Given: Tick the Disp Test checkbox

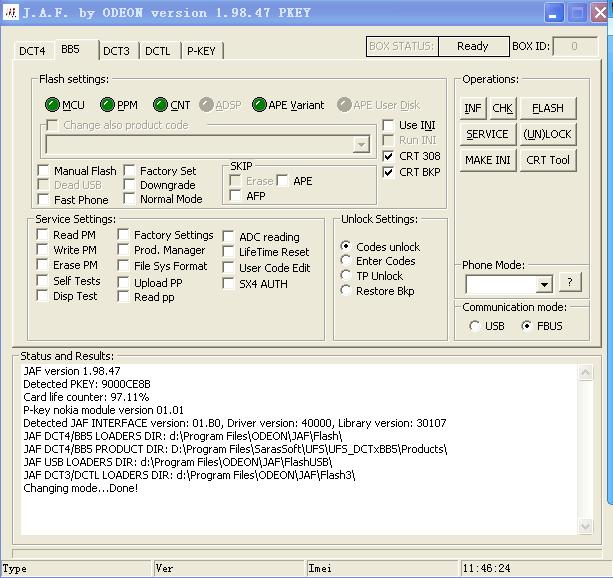Looking at the screenshot, I should pyautogui.click(x=42, y=296).
